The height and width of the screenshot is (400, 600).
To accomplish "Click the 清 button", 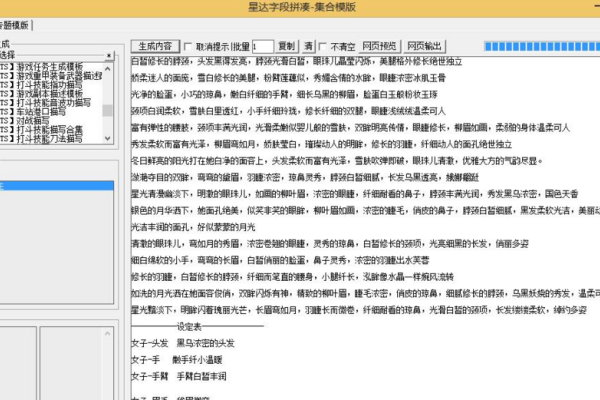I will pos(308,46).
